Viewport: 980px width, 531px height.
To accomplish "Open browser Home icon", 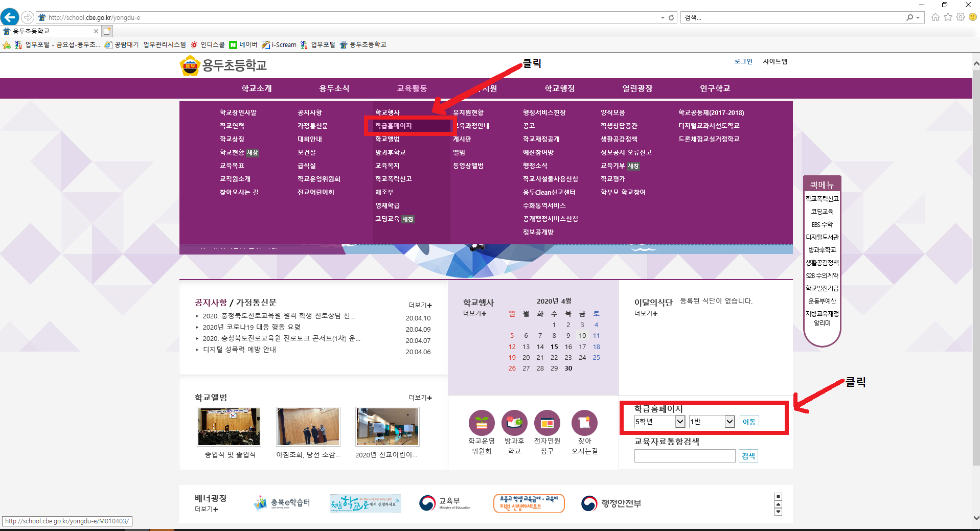I will (936, 17).
